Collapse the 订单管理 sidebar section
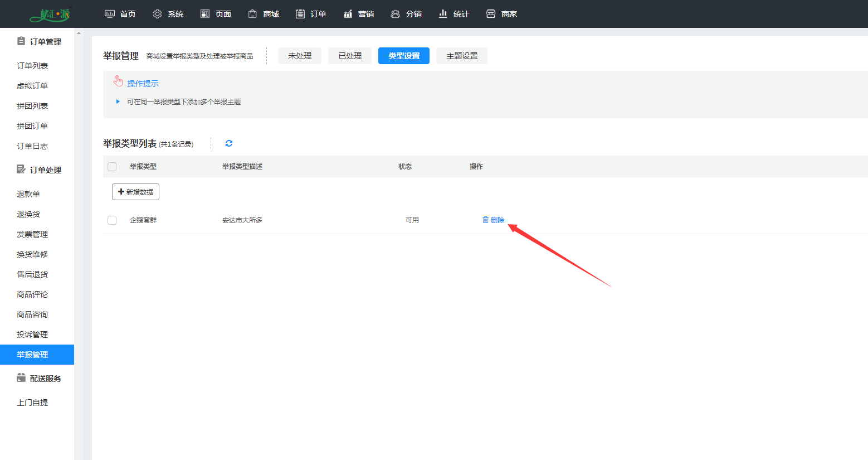Viewport: 868px width, 460px height. pos(39,42)
